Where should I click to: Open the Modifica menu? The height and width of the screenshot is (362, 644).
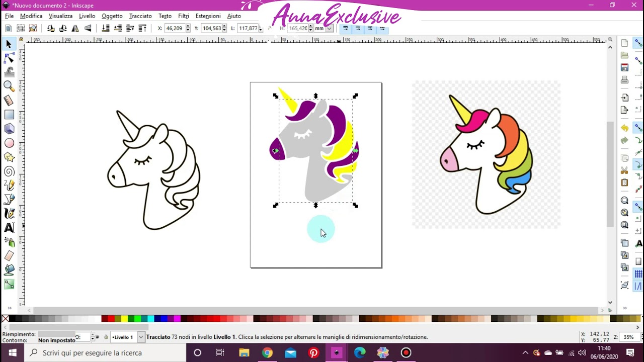point(31,16)
